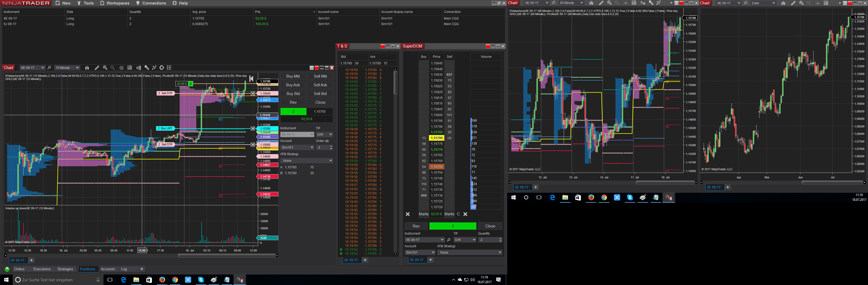868x285 pixels.
Task: Search instrument in the 15 Minute chart
Action: coord(49,68)
